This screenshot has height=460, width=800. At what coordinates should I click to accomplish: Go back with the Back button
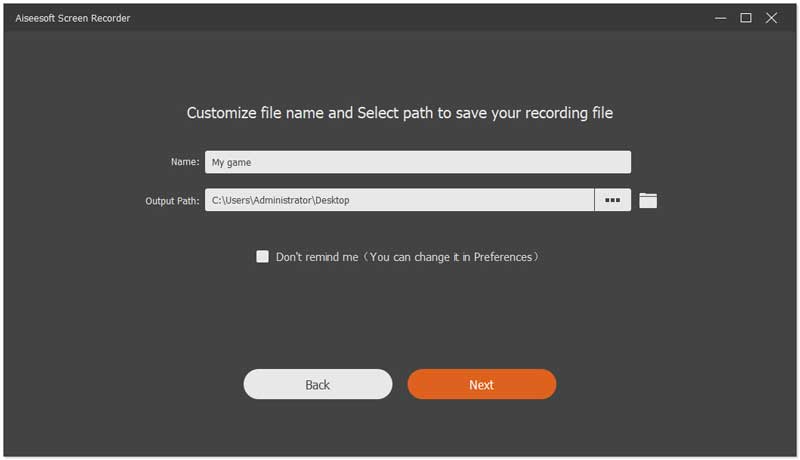pyautogui.click(x=318, y=384)
